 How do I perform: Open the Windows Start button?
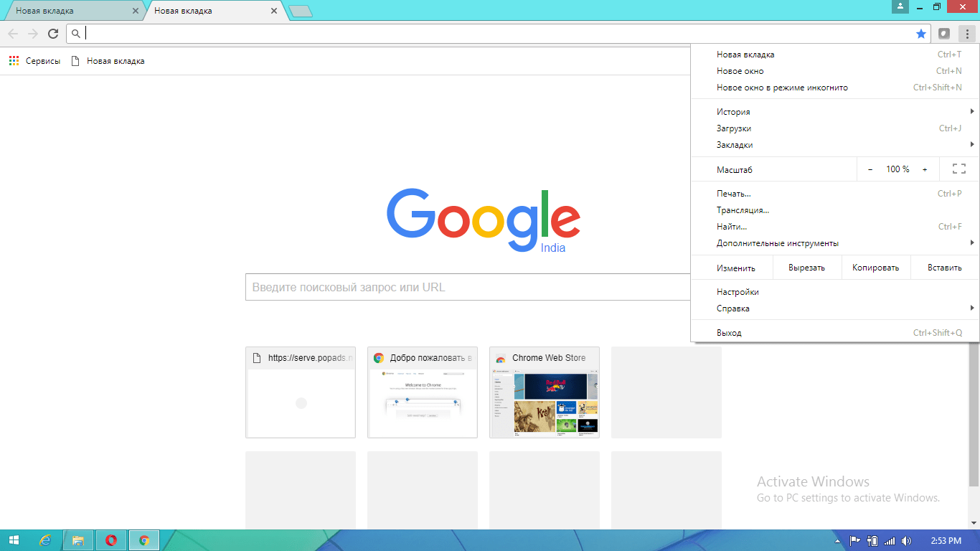(14, 540)
